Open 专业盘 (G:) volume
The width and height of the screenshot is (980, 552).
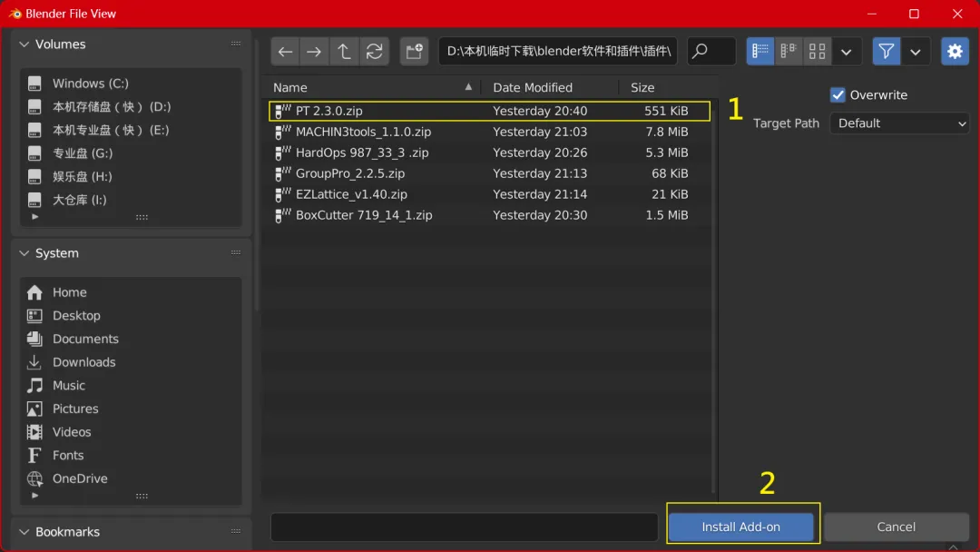131,153
